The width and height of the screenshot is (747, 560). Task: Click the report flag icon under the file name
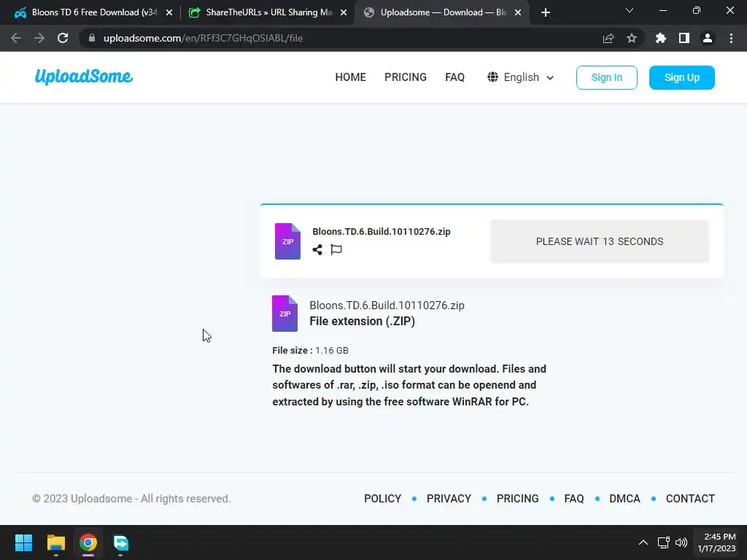pyautogui.click(x=336, y=249)
